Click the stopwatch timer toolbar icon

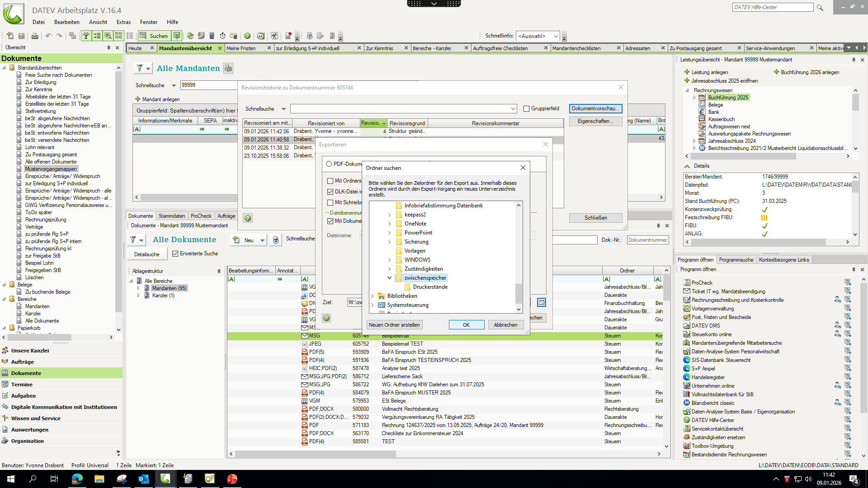point(222,36)
